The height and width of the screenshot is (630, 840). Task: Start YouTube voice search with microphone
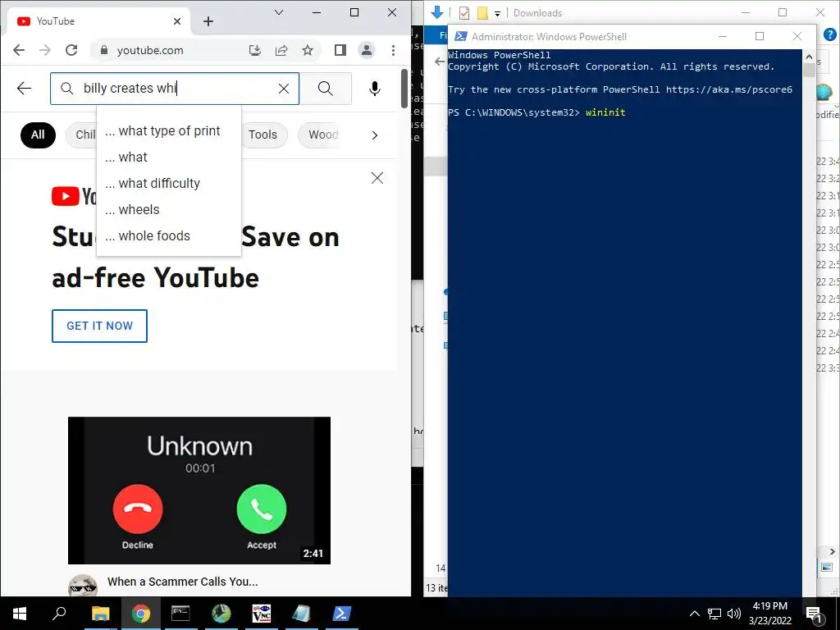click(375, 89)
